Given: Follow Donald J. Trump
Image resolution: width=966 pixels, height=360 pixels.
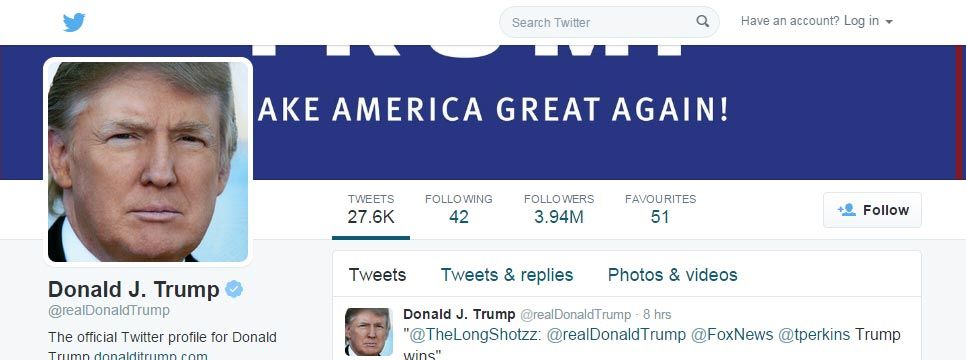Looking at the screenshot, I should pyautogui.click(x=872, y=210).
